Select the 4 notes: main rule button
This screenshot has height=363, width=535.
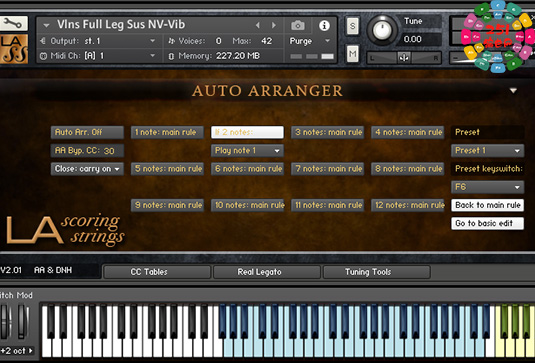408,132
